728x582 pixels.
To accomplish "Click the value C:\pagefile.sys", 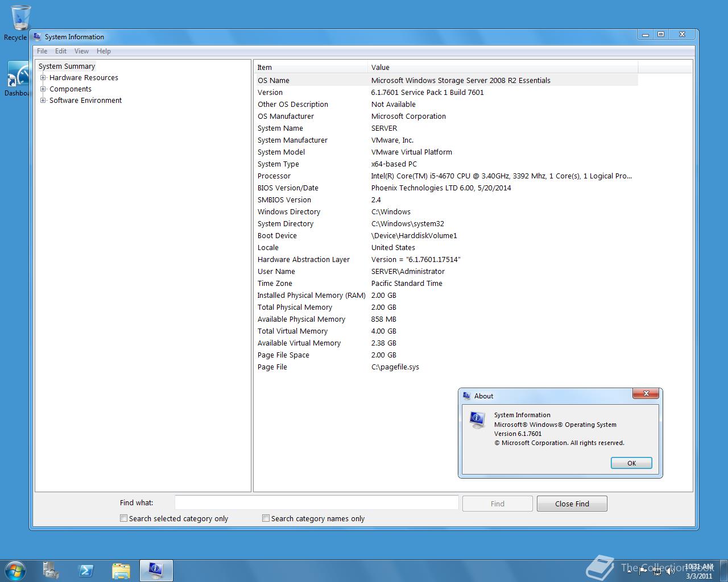I will click(395, 367).
